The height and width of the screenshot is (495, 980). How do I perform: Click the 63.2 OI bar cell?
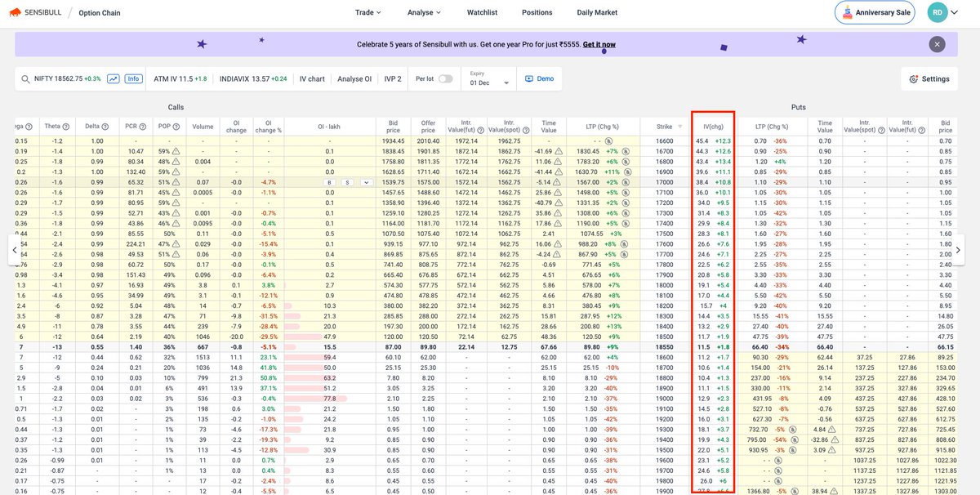(329, 377)
